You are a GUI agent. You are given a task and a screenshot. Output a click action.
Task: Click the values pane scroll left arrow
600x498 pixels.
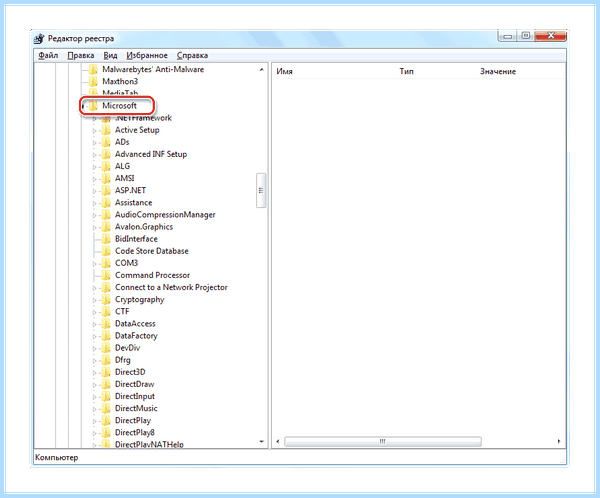point(278,441)
